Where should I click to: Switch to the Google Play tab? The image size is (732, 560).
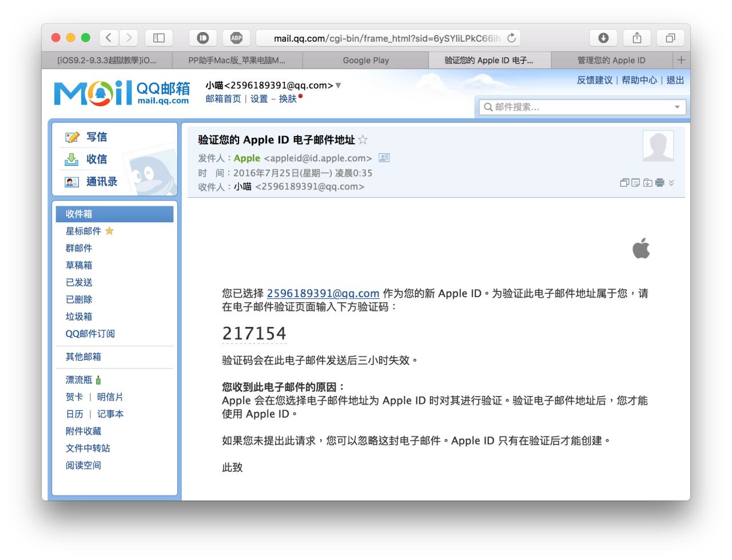365,60
